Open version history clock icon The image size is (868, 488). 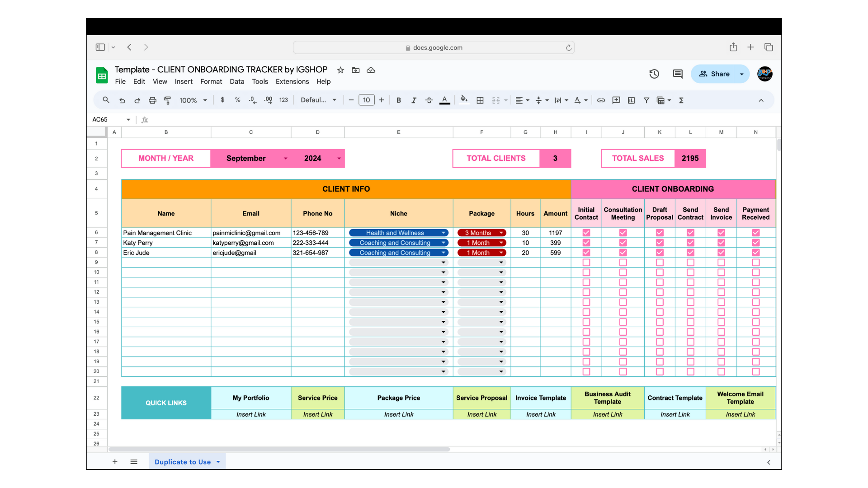[654, 74]
